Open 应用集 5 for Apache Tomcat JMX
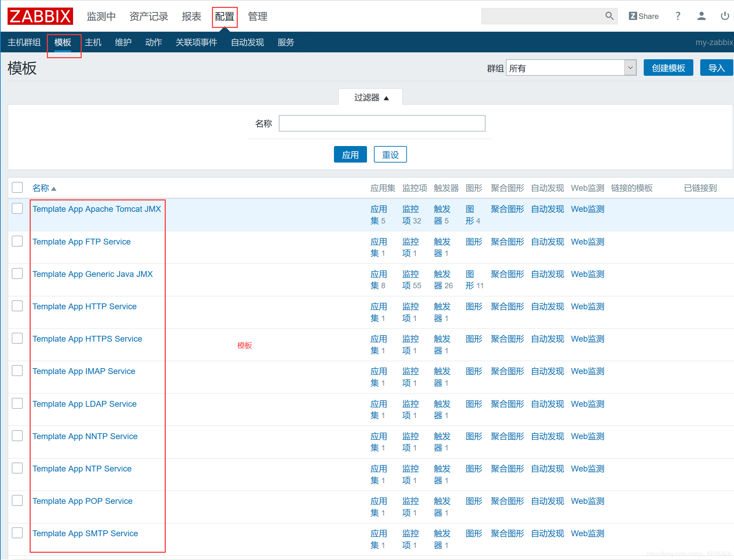 coord(379,215)
